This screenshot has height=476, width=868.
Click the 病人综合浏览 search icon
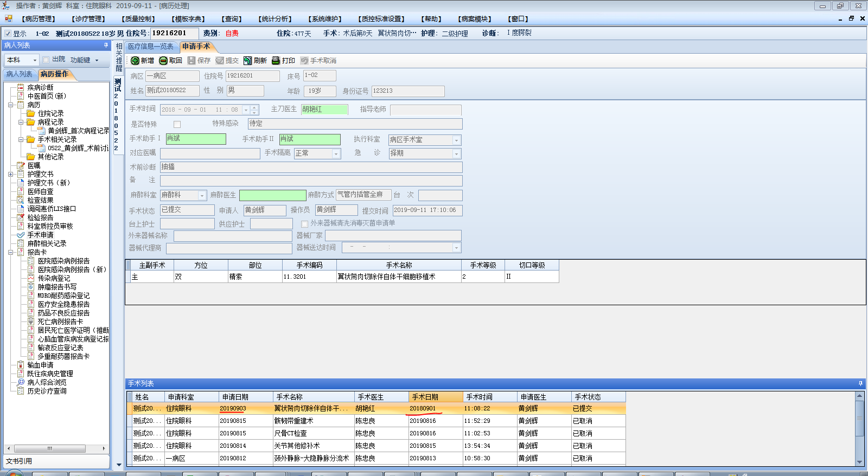point(21,382)
